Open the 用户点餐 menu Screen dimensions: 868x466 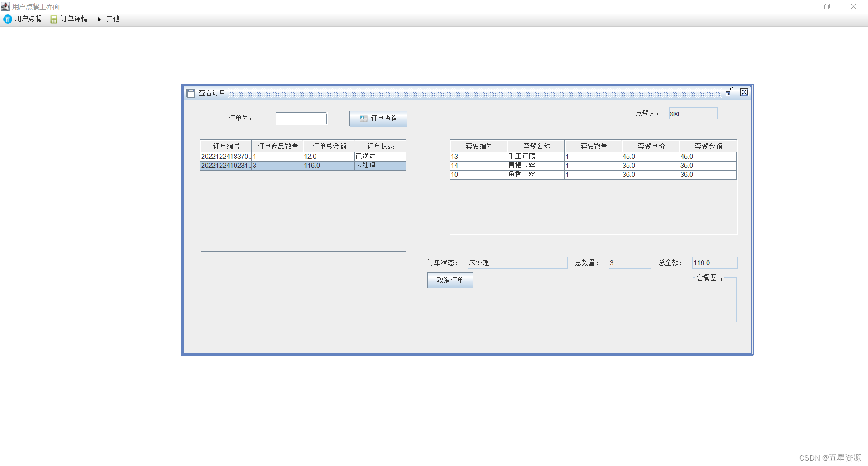23,19
